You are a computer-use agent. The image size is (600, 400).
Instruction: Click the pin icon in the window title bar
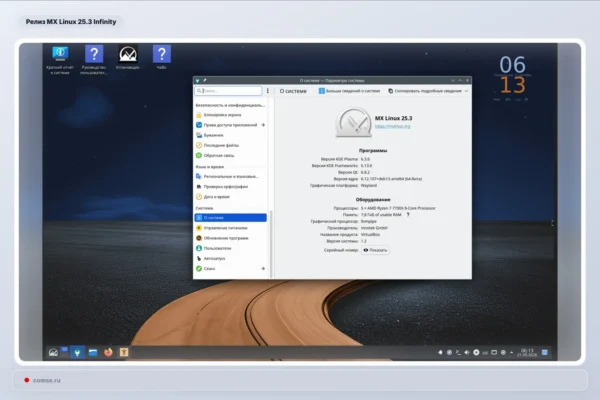(x=205, y=80)
